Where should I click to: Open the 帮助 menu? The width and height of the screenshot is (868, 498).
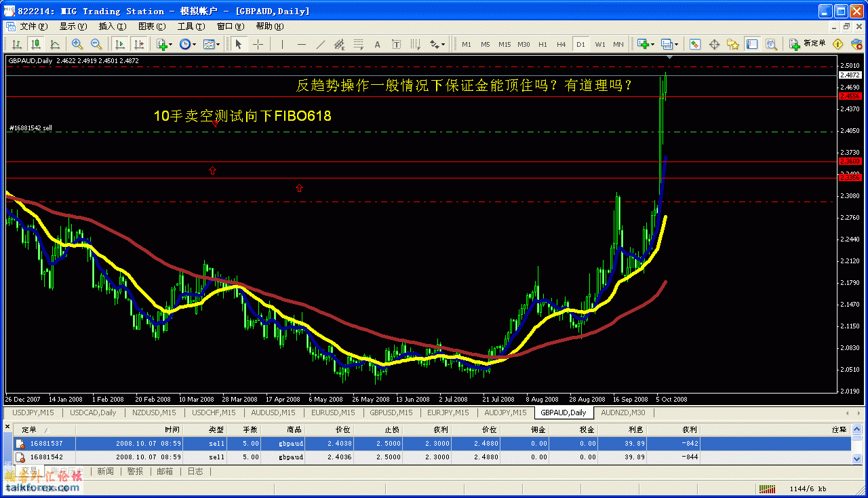coord(269,26)
